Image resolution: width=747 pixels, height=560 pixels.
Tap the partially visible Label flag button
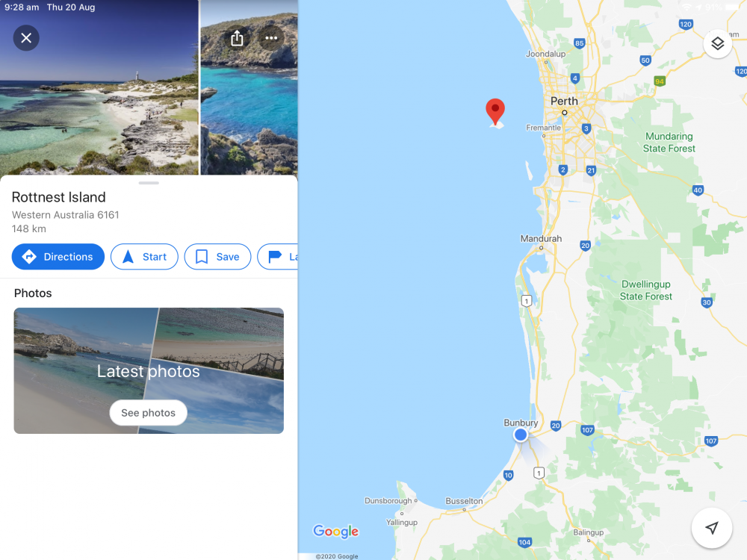278,257
